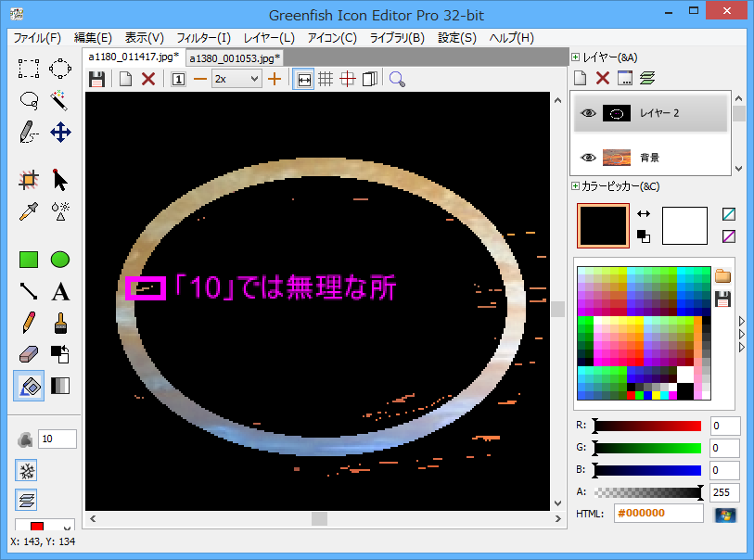The height and width of the screenshot is (560, 754).
Task: Select the Ellipse selection tool
Action: point(60,68)
